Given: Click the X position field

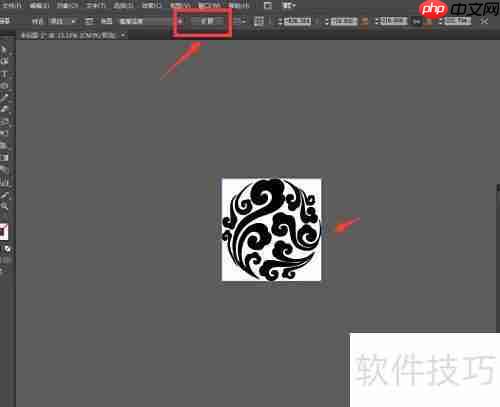Looking at the screenshot, I should click(x=297, y=21).
